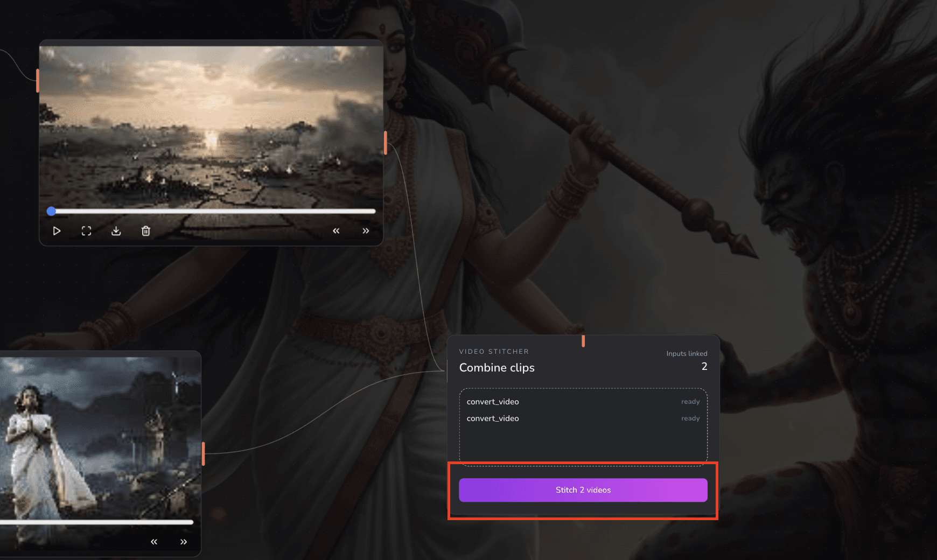The image size is (937, 560).
Task: Click the Combine clips node title
Action: pos(497,368)
